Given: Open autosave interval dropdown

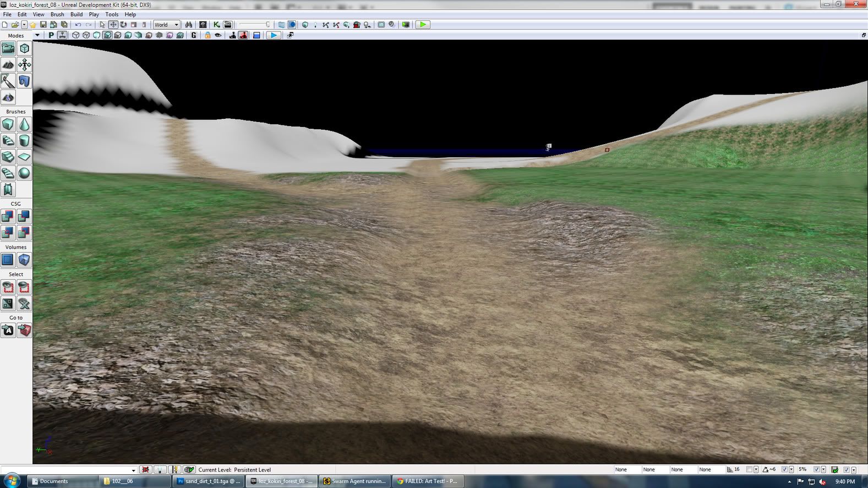Looking at the screenshot, I should [x=853, y=470].
